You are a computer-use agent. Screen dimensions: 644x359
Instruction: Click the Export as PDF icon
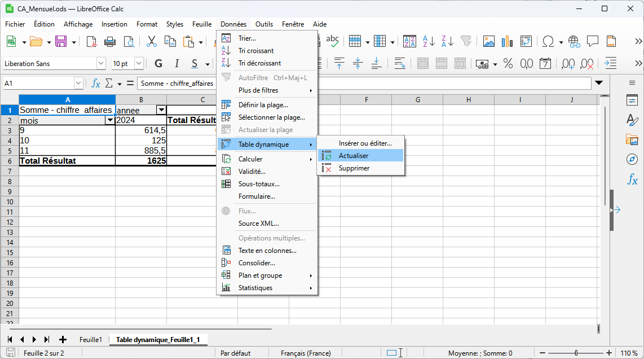91,42
